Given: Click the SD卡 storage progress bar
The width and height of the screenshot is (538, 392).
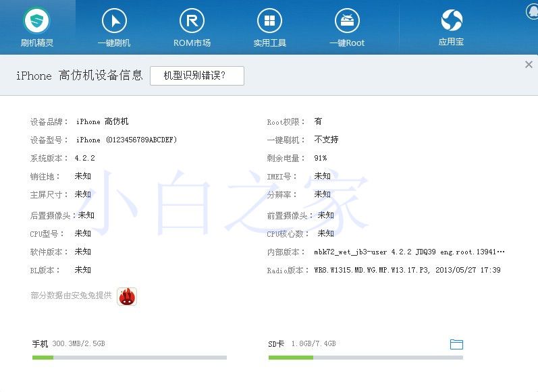Looking at the screenshot, I should point(366,358).
